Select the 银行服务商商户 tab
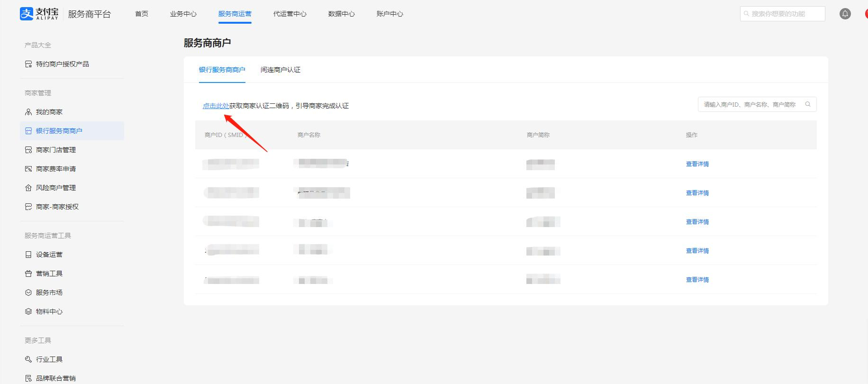Image resolution: width=868 pixels, height=384 pixels. pos(222,70)
